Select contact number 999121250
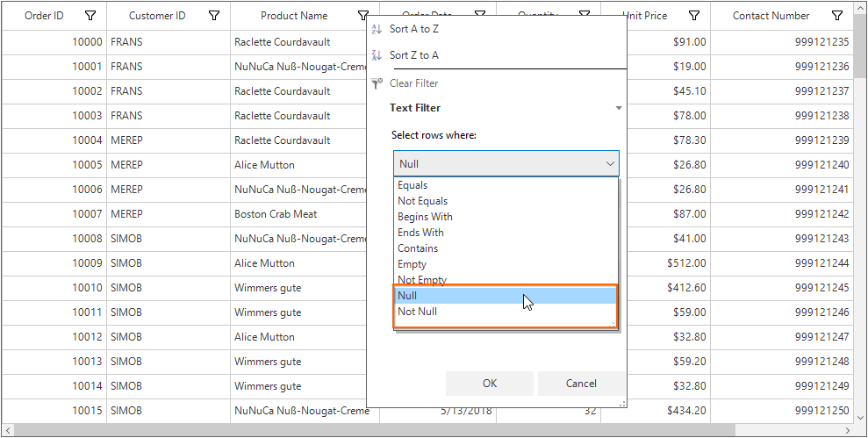 [782, 410]
